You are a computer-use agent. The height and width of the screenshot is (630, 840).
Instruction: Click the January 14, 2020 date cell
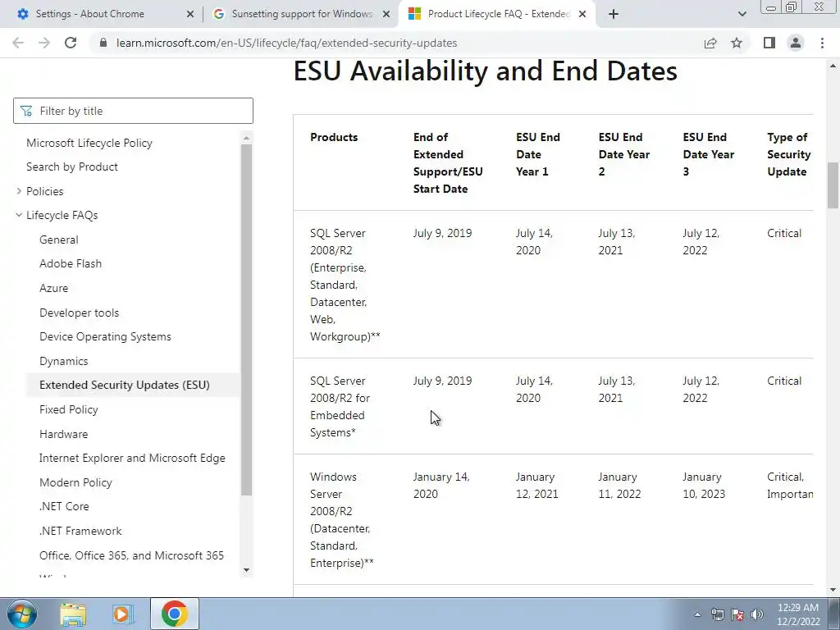click(x=441, y=486)
